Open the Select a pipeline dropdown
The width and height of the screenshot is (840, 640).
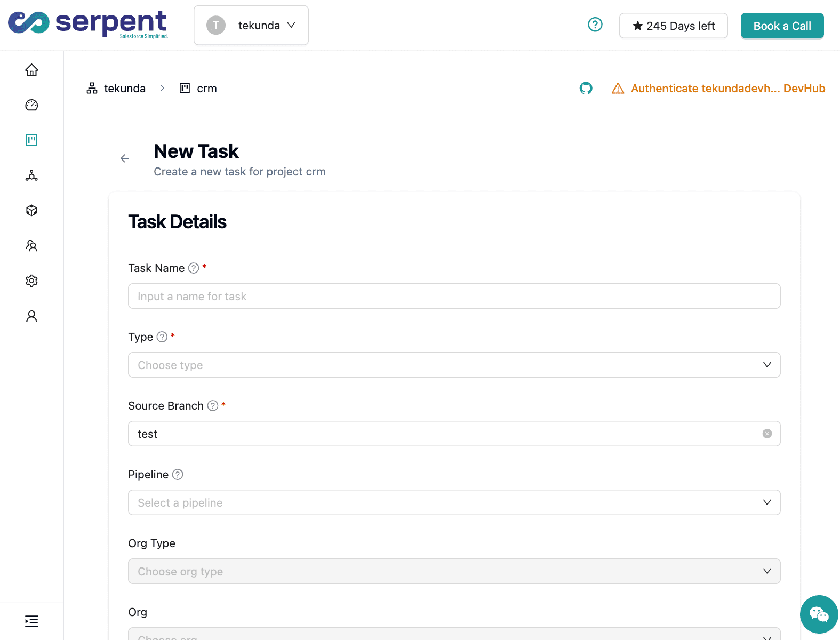coord(454,502)
